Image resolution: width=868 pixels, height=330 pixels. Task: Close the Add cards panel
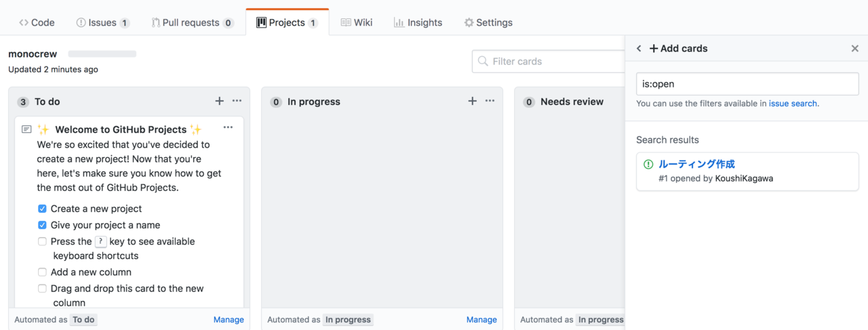tap(854, 49)
